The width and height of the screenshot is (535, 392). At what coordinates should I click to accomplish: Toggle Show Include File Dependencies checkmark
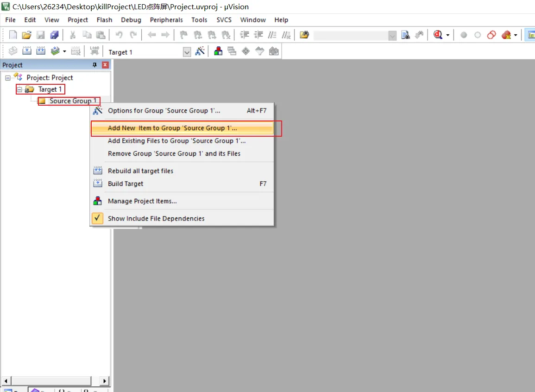(97, 218)
